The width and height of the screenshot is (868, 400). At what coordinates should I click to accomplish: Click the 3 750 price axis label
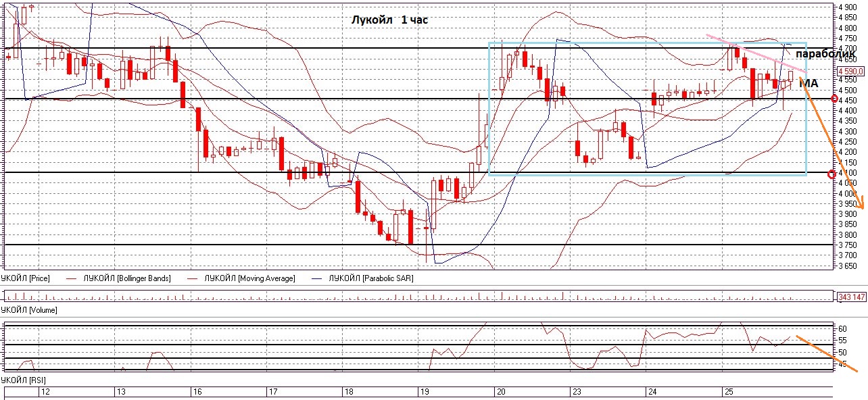(848, 245)
